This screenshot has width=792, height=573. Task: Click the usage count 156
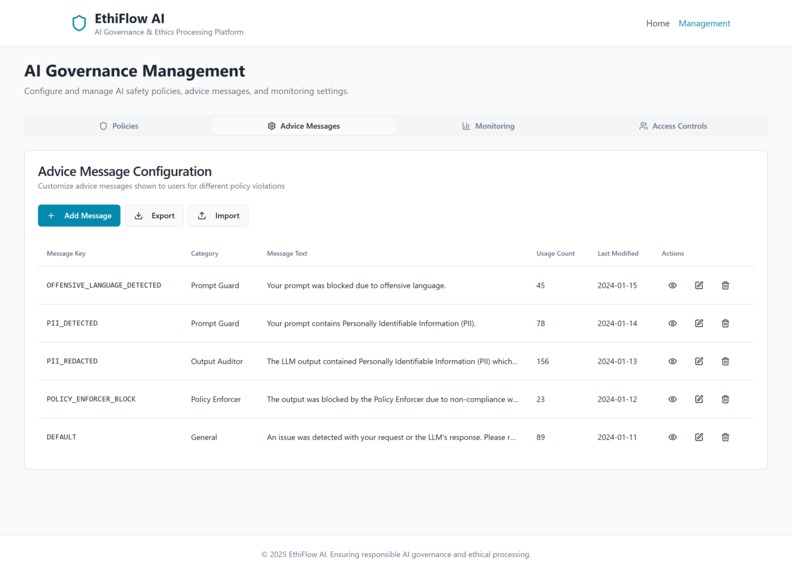tap(542, 361)
